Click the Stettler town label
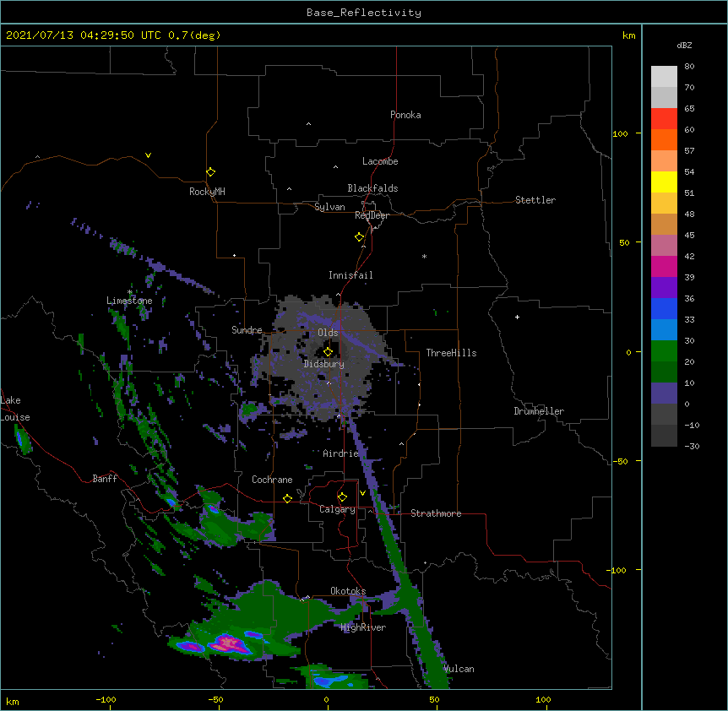 tap(535, 200)
